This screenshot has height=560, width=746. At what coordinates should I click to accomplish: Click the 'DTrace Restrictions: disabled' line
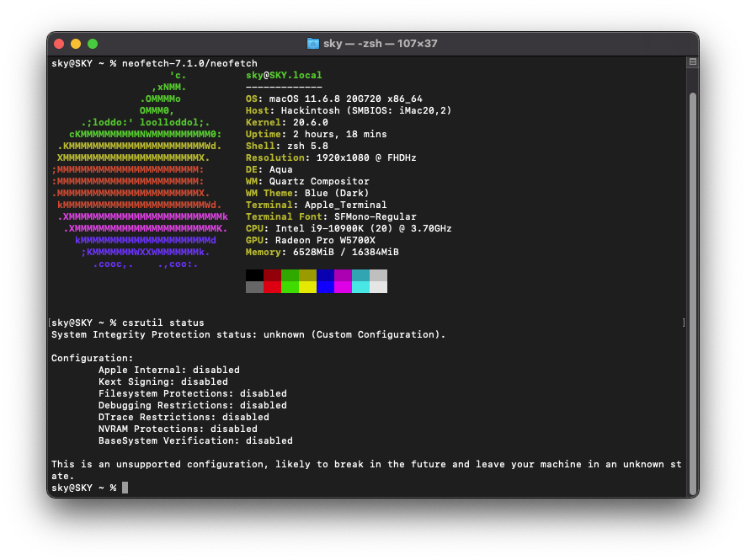pyautogui.click(x=184, y=417)
